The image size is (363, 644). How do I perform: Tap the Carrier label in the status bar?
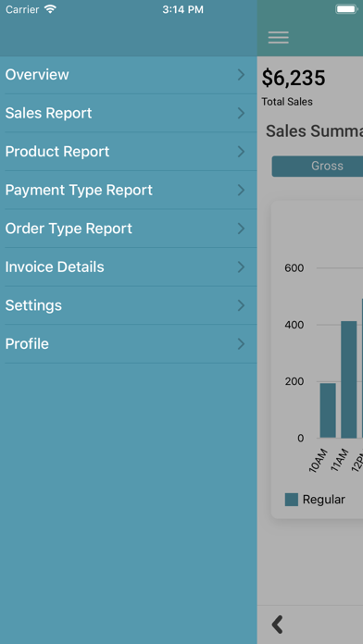coord(22,9)
